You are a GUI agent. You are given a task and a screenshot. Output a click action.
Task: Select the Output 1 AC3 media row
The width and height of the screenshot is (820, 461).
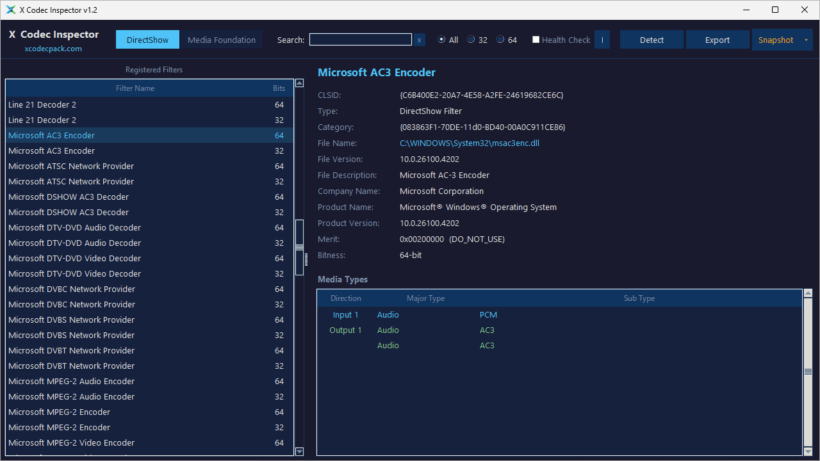point(560,330)
